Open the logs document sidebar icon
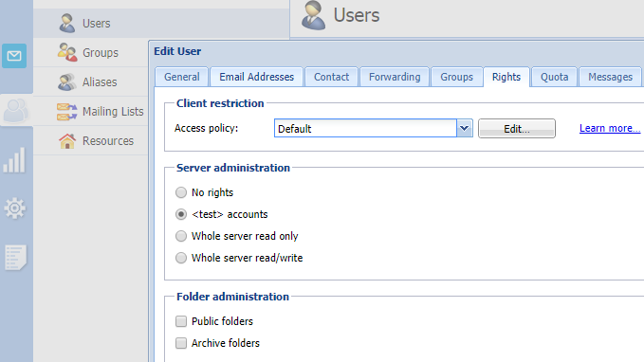The width and height of the screenshot is (644, 362). point(15,258)
